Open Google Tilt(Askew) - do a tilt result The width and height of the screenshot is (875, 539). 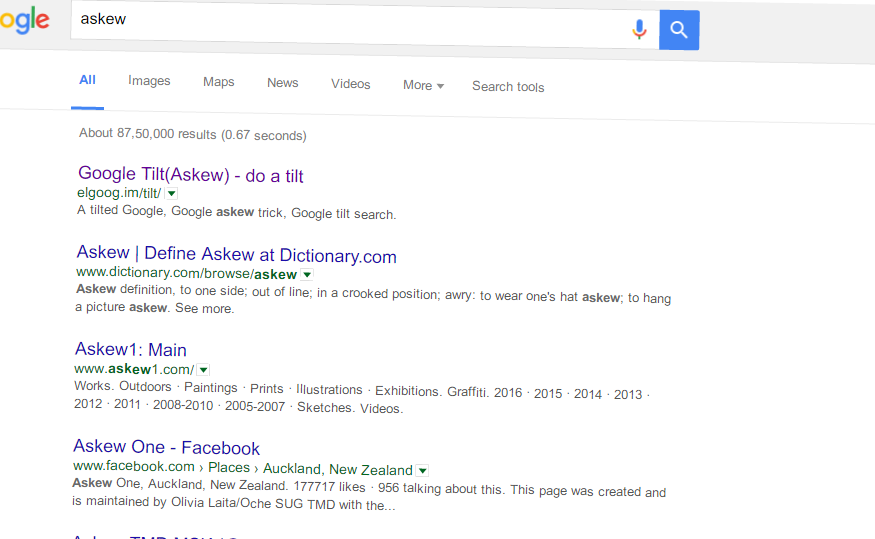[x=190, y=175]
